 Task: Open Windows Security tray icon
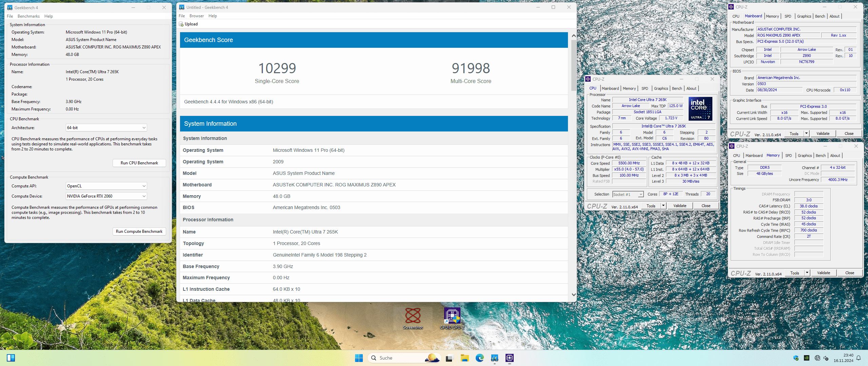click(796, 358)
